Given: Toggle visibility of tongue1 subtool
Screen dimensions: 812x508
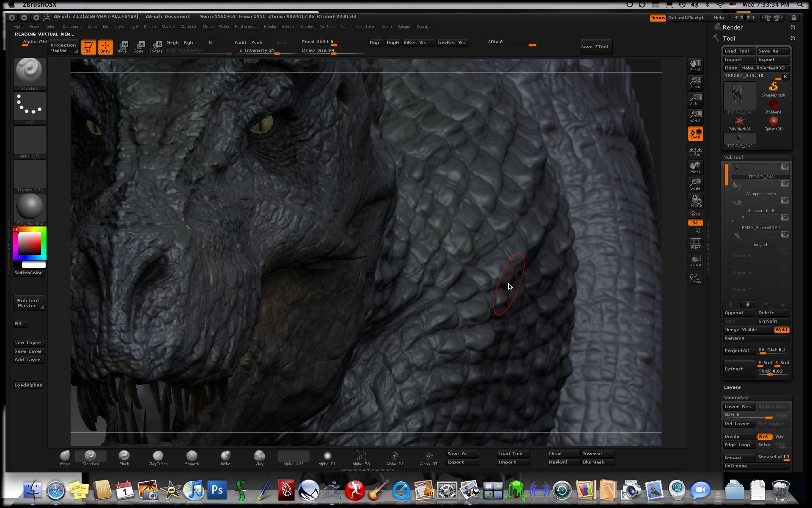Looking at the screenshot, I should coord(785,235).
